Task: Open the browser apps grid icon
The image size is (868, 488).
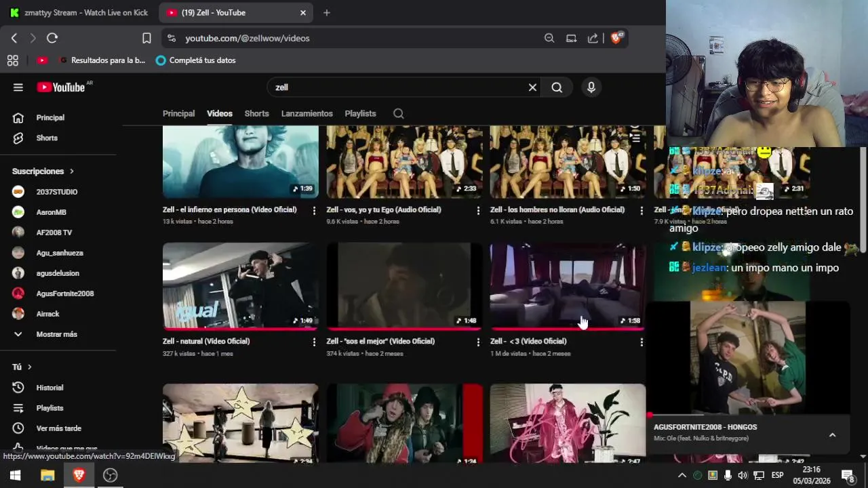Action: 12,60
